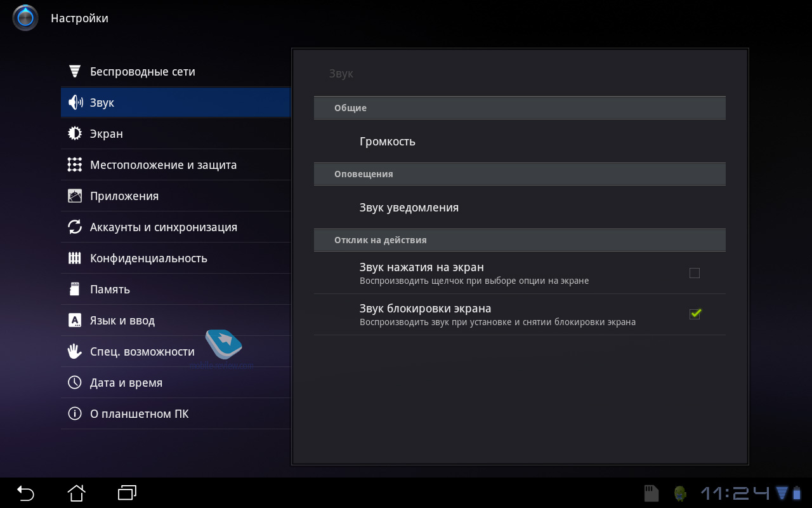812x508 pixels.
Task: Click the sync arrows icon for Аккаунты
Action: [x=75, y=227]
